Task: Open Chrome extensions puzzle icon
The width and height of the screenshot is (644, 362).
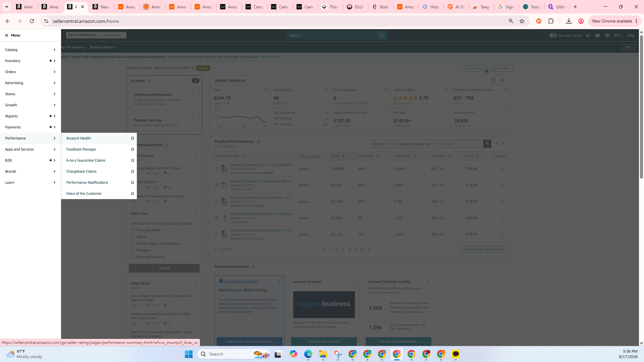Action: (551, 21)
